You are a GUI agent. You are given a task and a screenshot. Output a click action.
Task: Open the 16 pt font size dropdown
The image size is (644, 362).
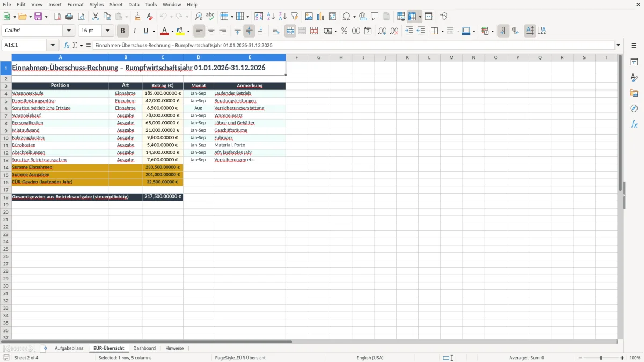coord(107,31)
